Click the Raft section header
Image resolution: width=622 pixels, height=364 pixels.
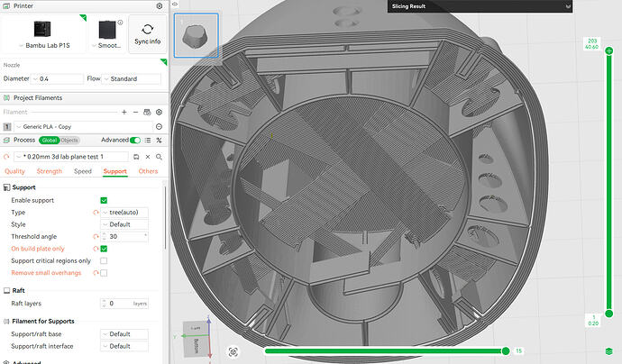coord(18,291)
